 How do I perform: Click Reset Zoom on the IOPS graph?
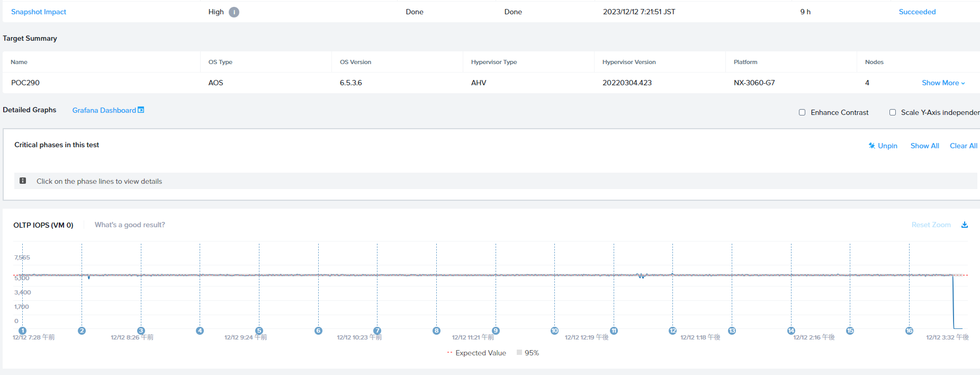pos(931,225)
